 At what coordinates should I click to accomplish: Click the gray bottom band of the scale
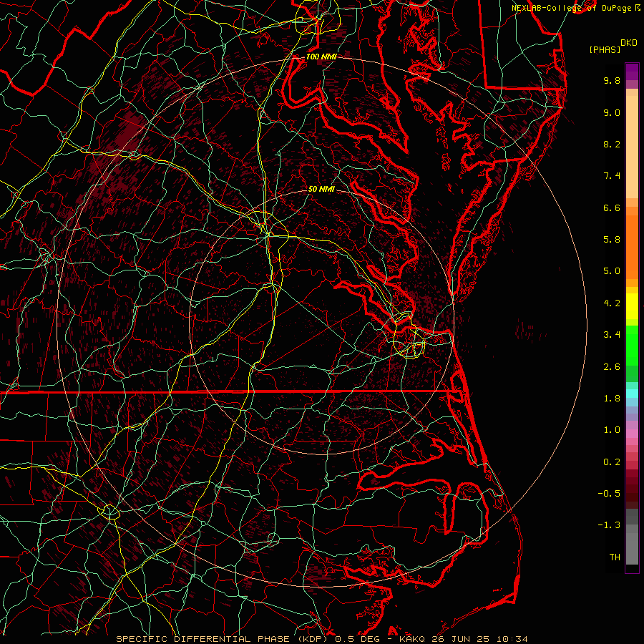[x=632, y=548]
